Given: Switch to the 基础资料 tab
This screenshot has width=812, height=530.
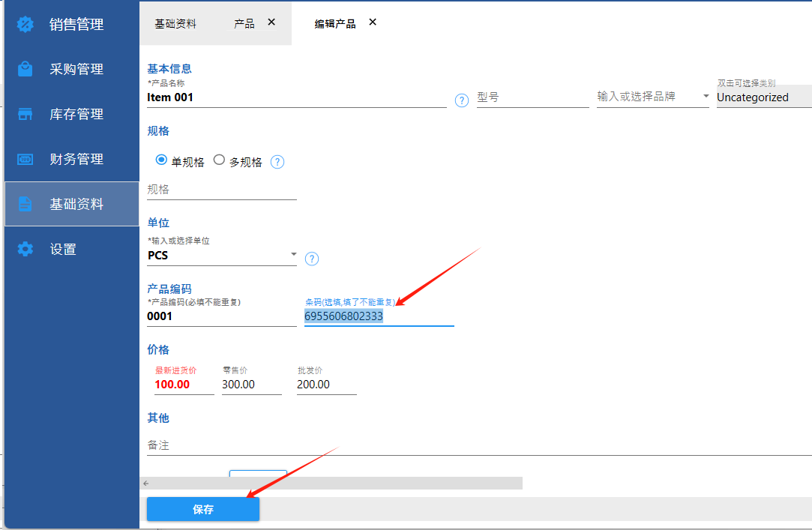Looking at the screenshot, I should point(175,23).
